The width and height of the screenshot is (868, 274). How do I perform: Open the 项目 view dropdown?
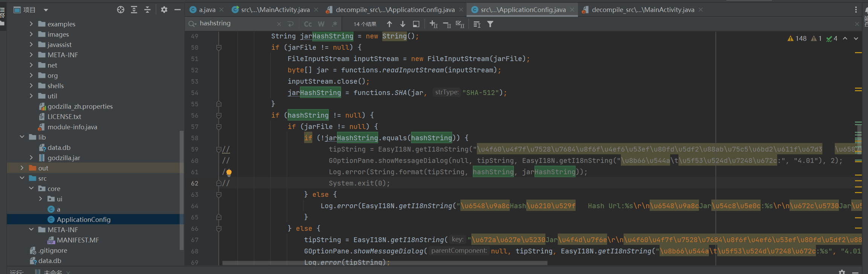[x=46, y=10]
